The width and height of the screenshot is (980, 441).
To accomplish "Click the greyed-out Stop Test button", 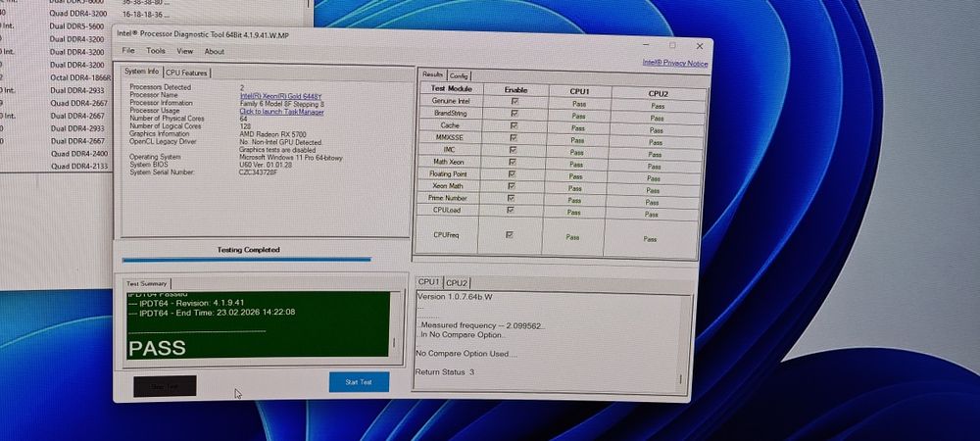I will point(165,386).
